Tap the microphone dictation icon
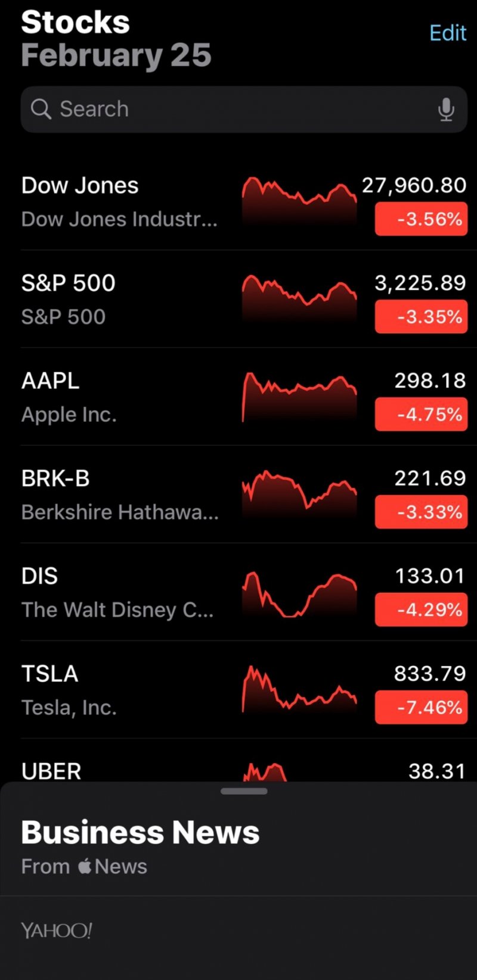This screenshot has height=980, width=477. [446, 110]
